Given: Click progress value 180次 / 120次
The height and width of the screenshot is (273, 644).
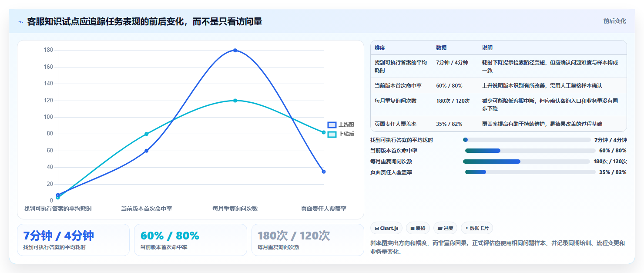Looking at the screenshot, I should [610, 162].
